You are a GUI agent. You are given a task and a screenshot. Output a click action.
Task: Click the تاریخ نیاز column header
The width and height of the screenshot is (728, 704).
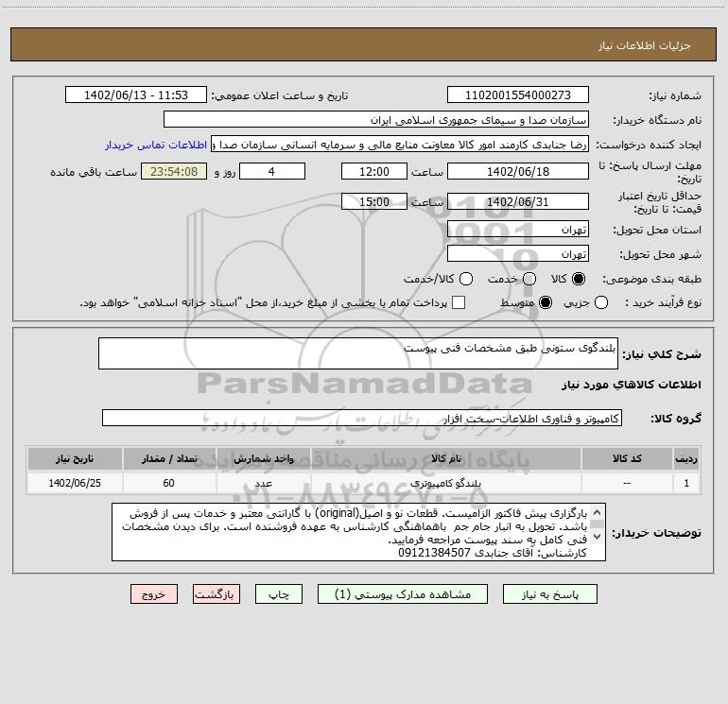point(75,458)
